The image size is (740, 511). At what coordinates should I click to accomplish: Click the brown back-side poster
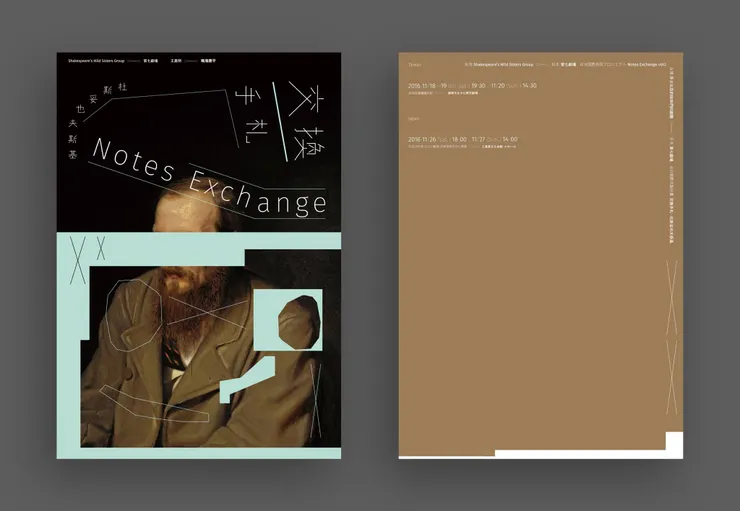540,255
